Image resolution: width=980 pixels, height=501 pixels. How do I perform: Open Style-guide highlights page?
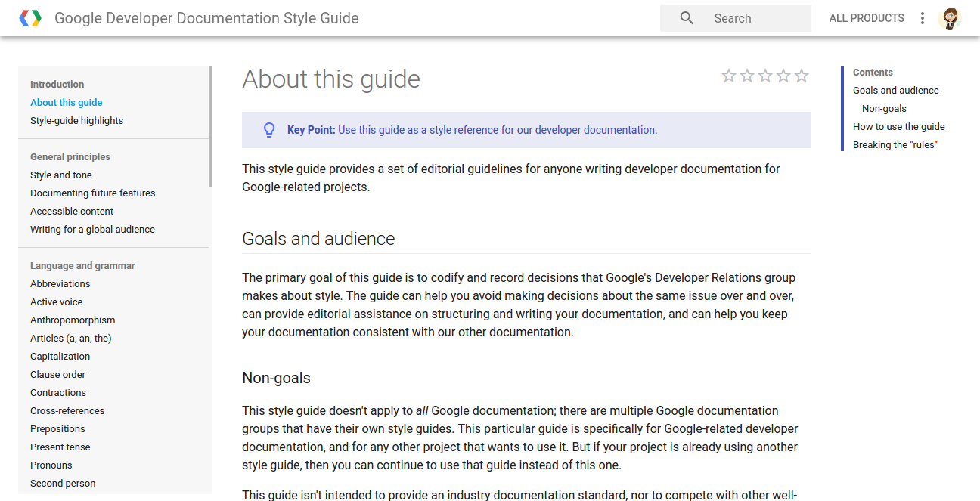pos(76,121)
